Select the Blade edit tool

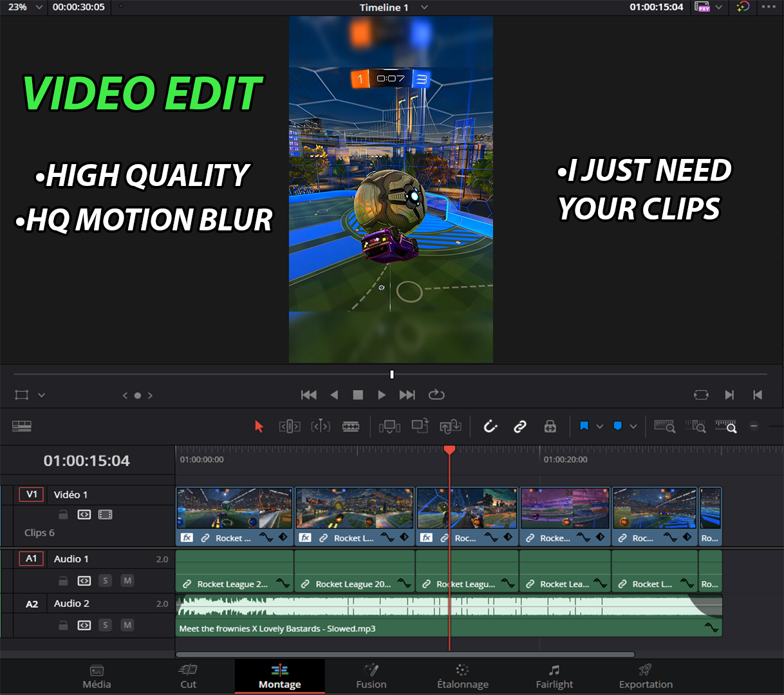pyautogui.click(x=351, y=426)
